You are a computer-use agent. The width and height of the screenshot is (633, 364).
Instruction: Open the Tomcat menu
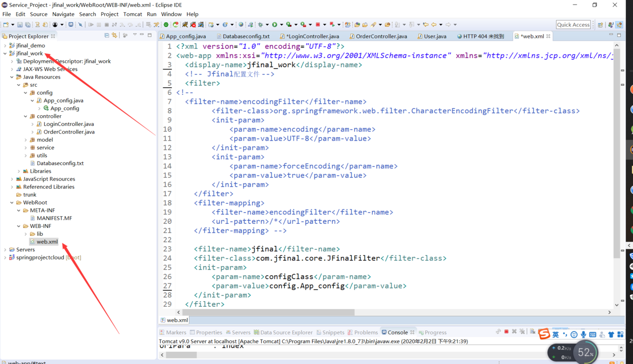tap(133, 14)
